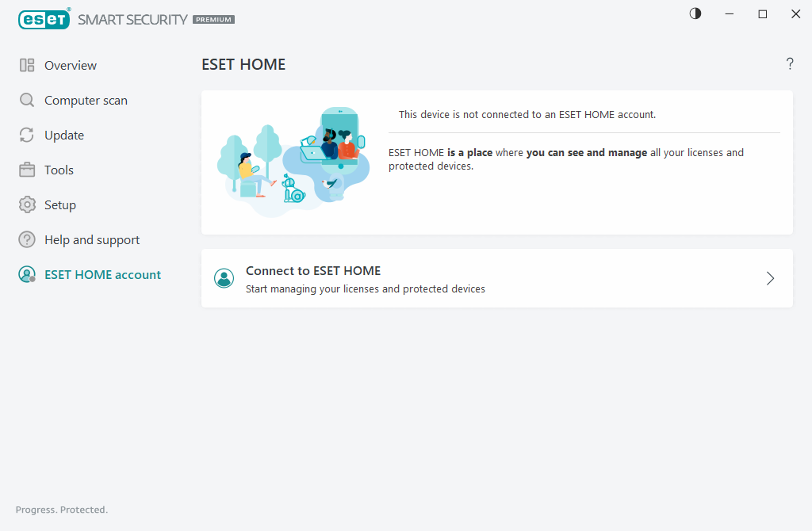Open the Overview menu item
Screen dimensions: 812x531
[71, 66]
